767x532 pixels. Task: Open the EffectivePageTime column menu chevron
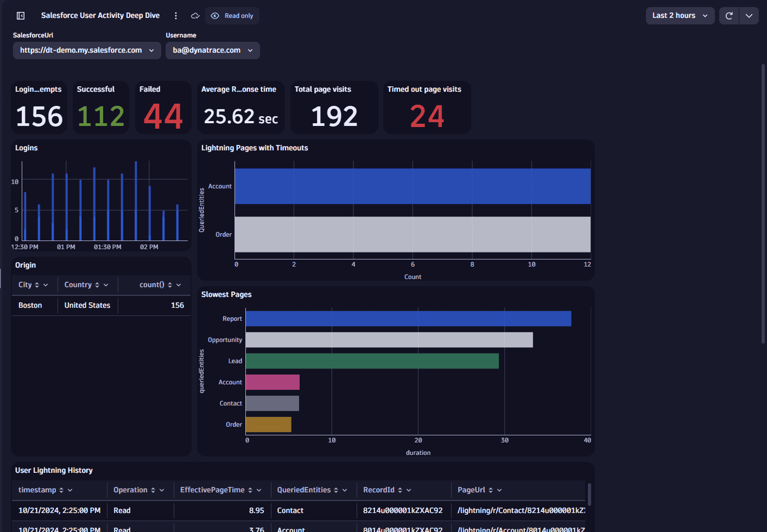pos(259,490)
